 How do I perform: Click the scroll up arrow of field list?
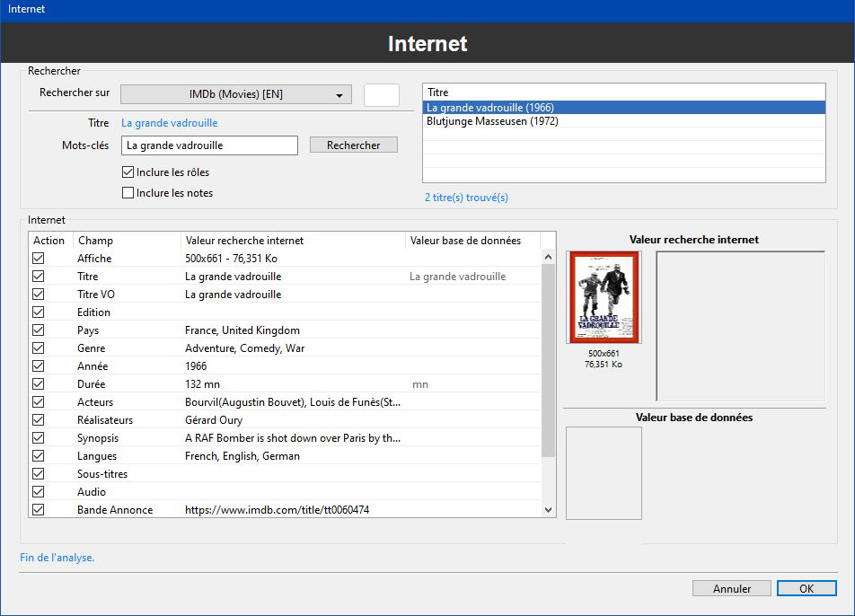[x=549, y=259]
